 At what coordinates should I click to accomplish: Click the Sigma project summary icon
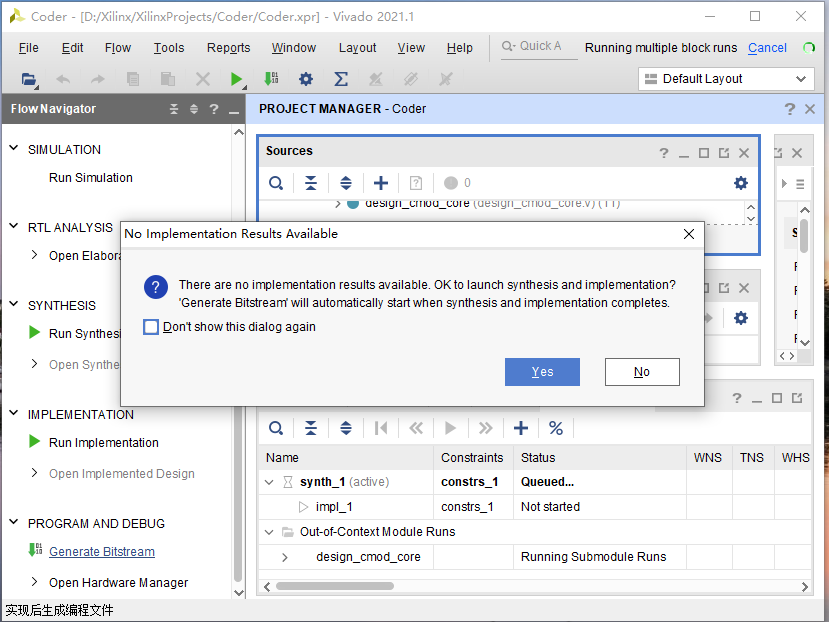[x=341, y=79]
